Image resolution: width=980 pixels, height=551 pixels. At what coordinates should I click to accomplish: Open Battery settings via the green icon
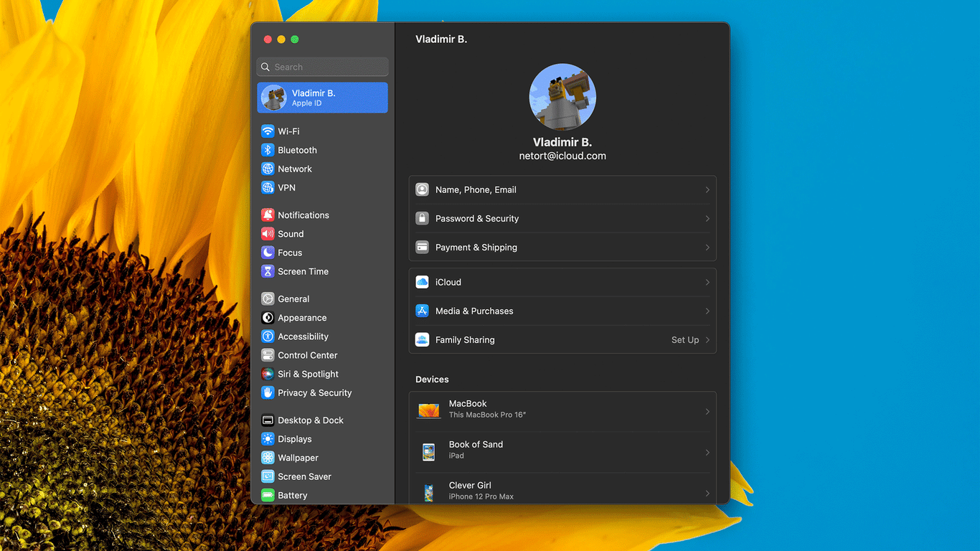point(268,495)
